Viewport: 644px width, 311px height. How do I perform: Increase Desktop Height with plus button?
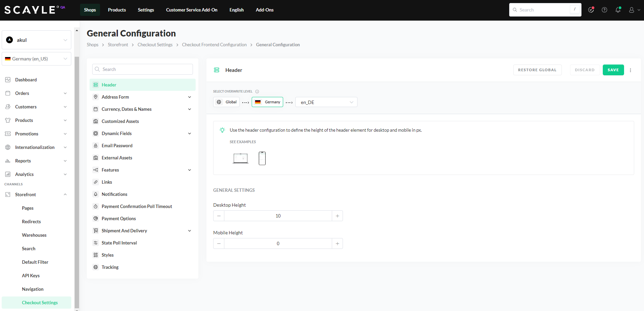(337, 216)
